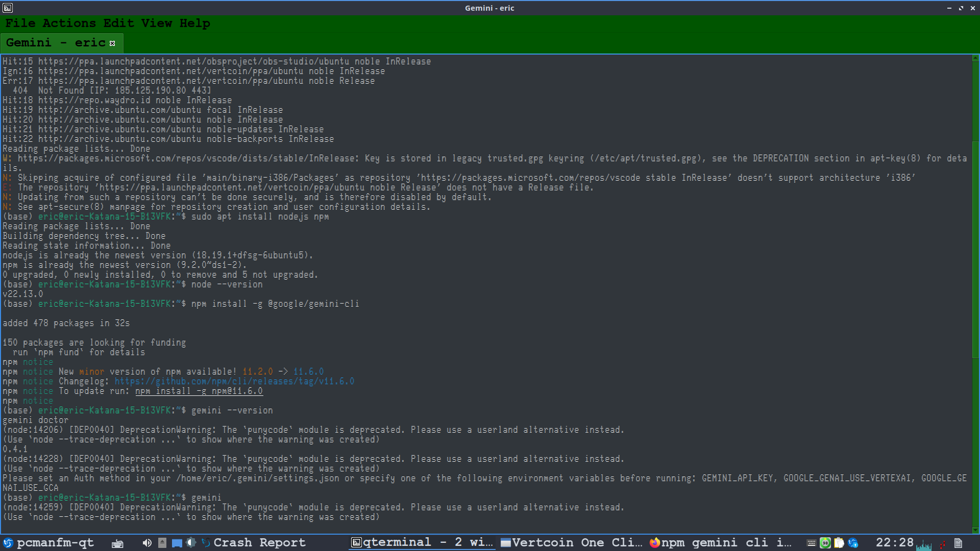Open the Edit menu

point(118,23)
